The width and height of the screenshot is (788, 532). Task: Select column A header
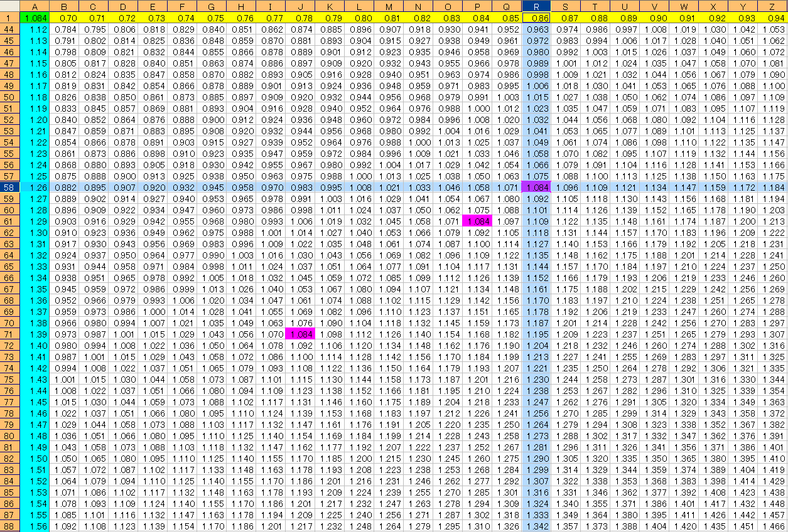coord(35,6)
